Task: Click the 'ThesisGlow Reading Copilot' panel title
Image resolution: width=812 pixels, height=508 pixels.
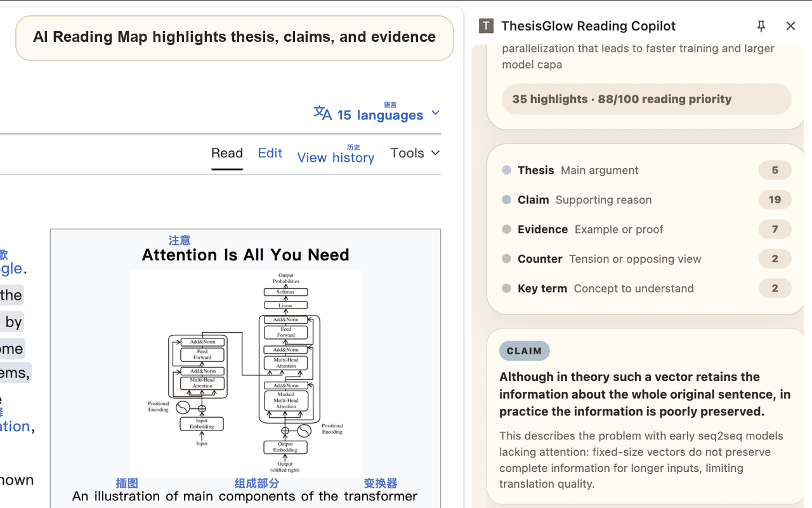Action: [588, 26]
